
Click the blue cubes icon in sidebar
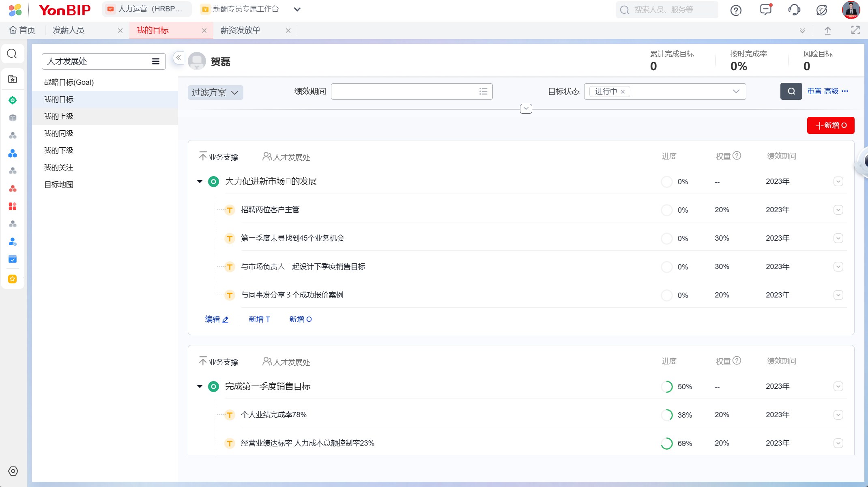click(13, 153)
